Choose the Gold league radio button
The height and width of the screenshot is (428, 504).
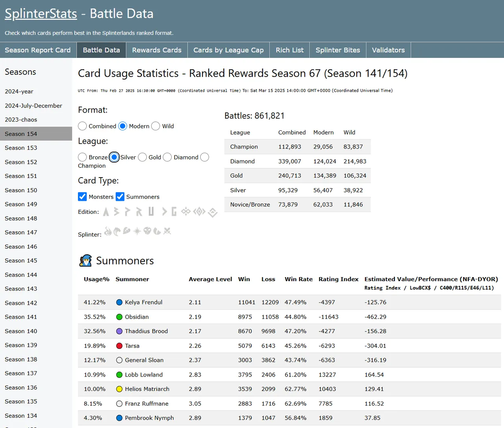point(142,157)
